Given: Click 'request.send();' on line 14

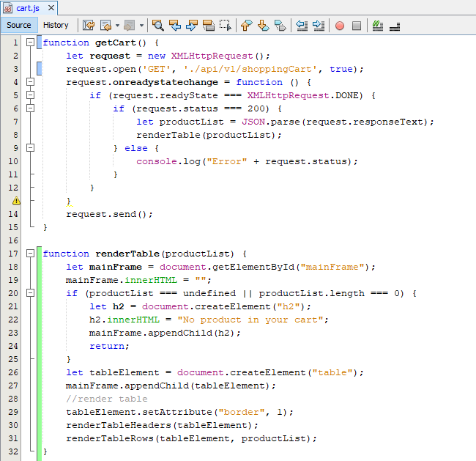Looking at the screenshot, I should click(109, 214).
